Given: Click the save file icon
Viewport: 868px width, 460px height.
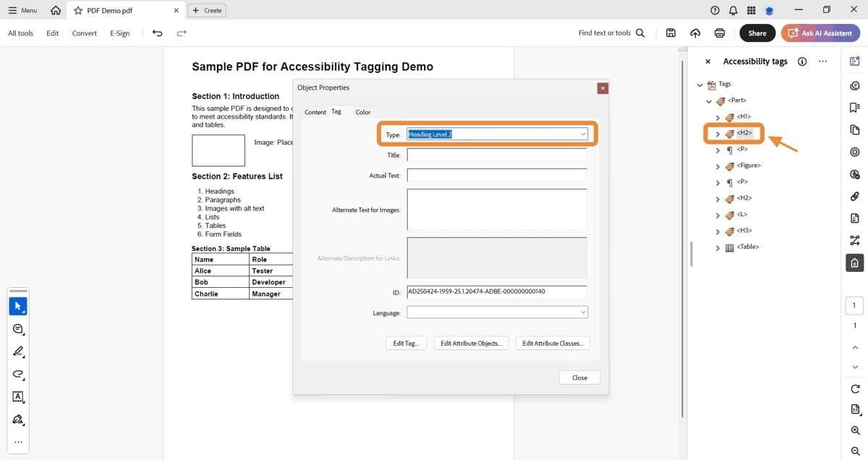Looking at the screenshot, I should click(670, 33).
